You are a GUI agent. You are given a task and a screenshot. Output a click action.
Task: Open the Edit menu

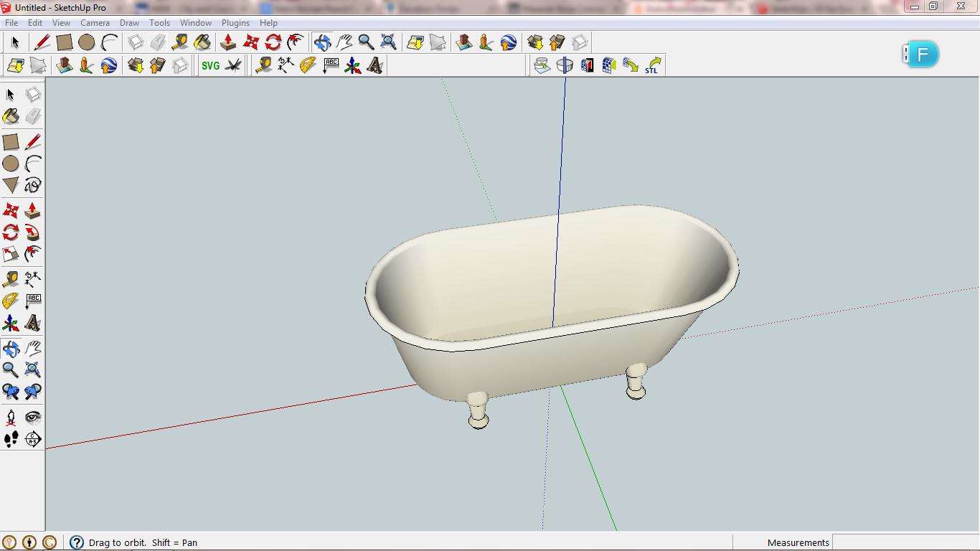pos(35,23)
